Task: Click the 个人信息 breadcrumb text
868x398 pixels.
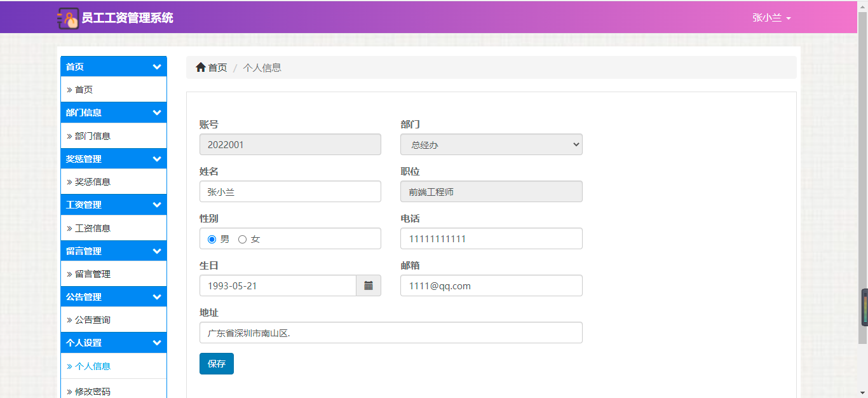Action: (262, 67)
